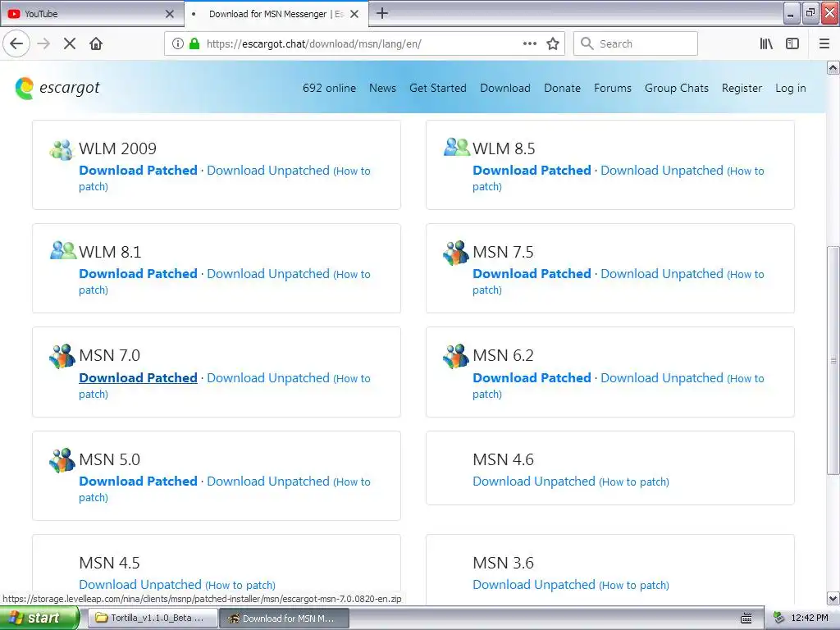Download Unpatched MSN 3.6
This screenshot has width=840, height=630.
(x=533, y=584)
